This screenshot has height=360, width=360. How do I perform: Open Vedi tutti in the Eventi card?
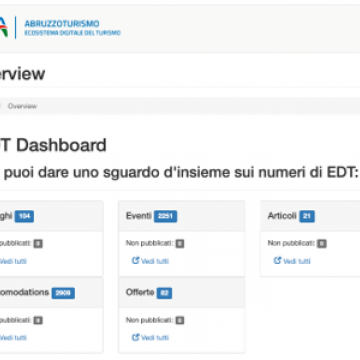150,261
